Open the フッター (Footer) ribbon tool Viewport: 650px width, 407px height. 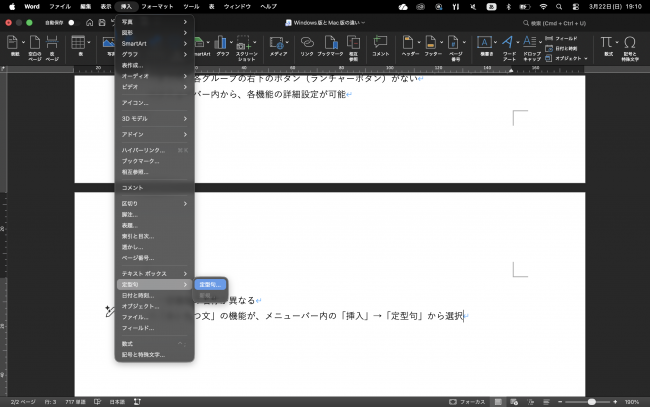tap(432, 44)
